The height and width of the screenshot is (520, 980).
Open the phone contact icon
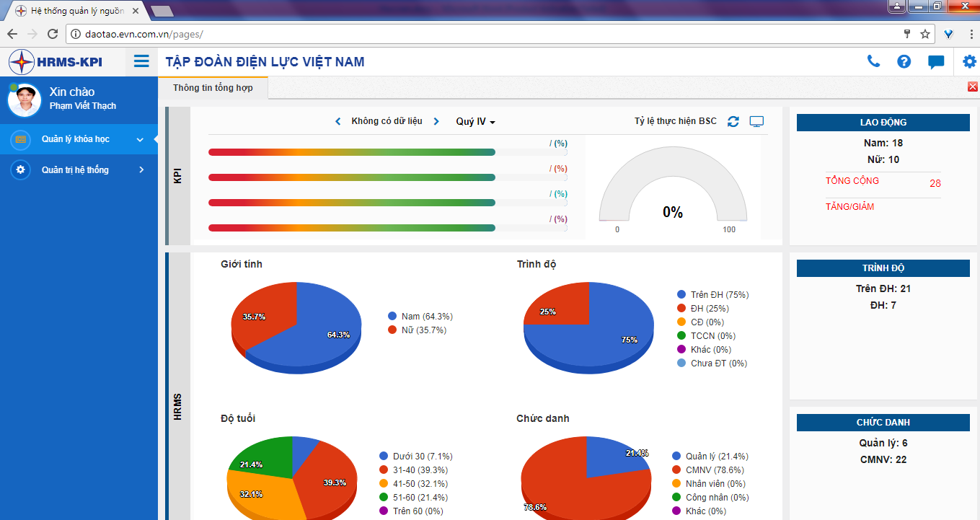coord(873,61)
